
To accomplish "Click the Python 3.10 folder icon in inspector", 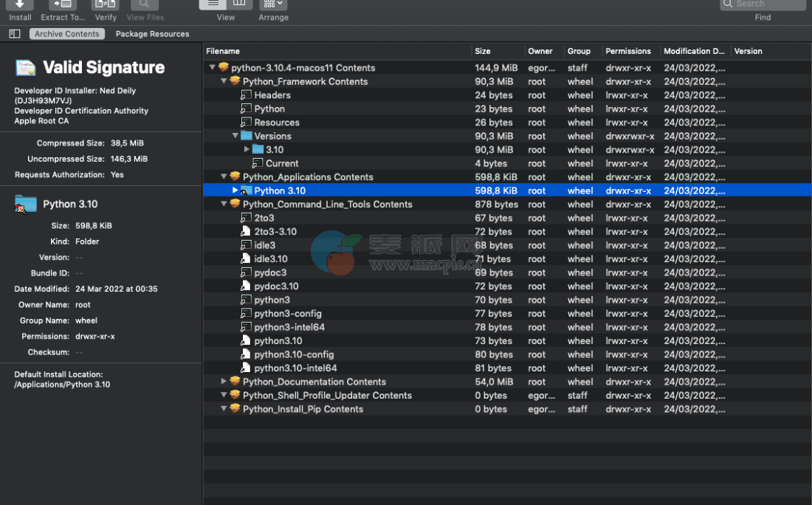I will [x=25, y=204].
